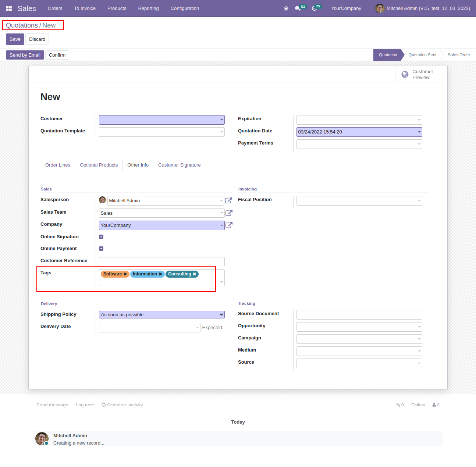Select the Quotation status stage
Image resolution: width=476 pixels, height=467 pixels.
coord(388,55)
